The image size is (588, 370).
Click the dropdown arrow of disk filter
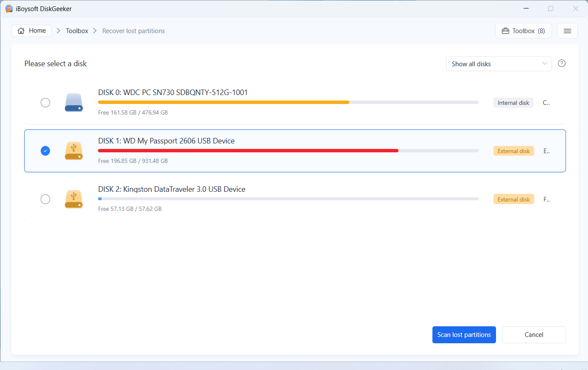tap(545, 64)
